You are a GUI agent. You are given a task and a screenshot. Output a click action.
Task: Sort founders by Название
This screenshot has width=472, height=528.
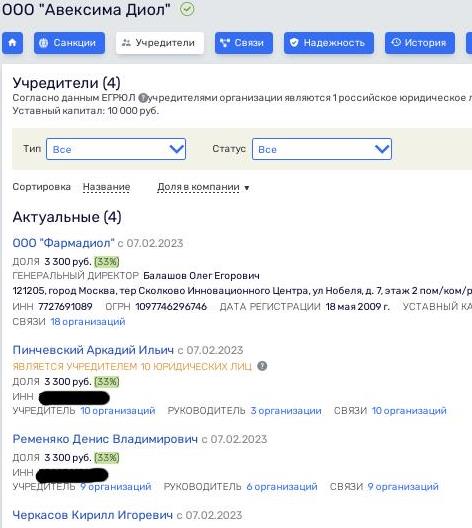(x=106, y=187)
